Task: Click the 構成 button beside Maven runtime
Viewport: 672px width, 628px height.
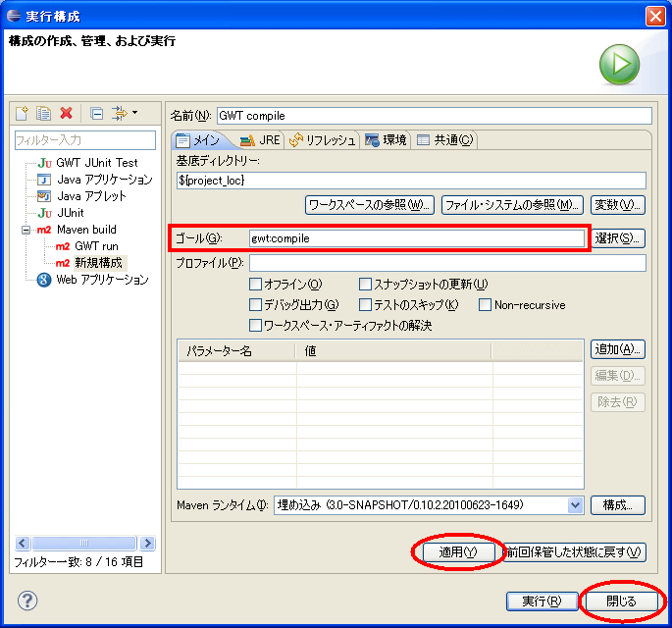Action: click(x=618, y=505)
